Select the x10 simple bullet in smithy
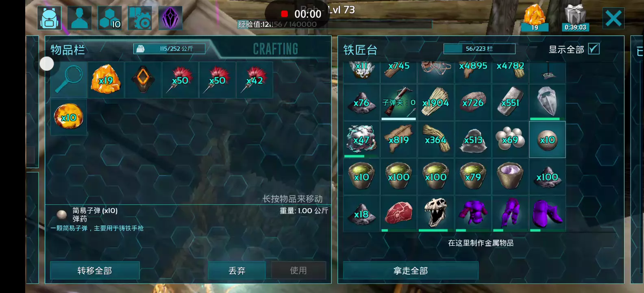 [x=547, y=140]
